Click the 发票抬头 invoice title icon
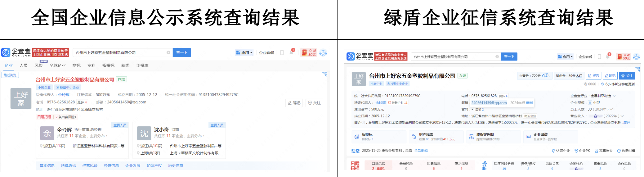The width and height of the screenshot is (644, 177). click(x=596, y=151)
